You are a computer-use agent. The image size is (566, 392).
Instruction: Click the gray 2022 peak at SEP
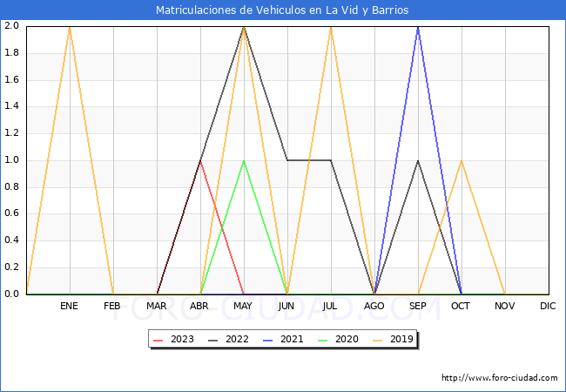[x=418, y=161]
